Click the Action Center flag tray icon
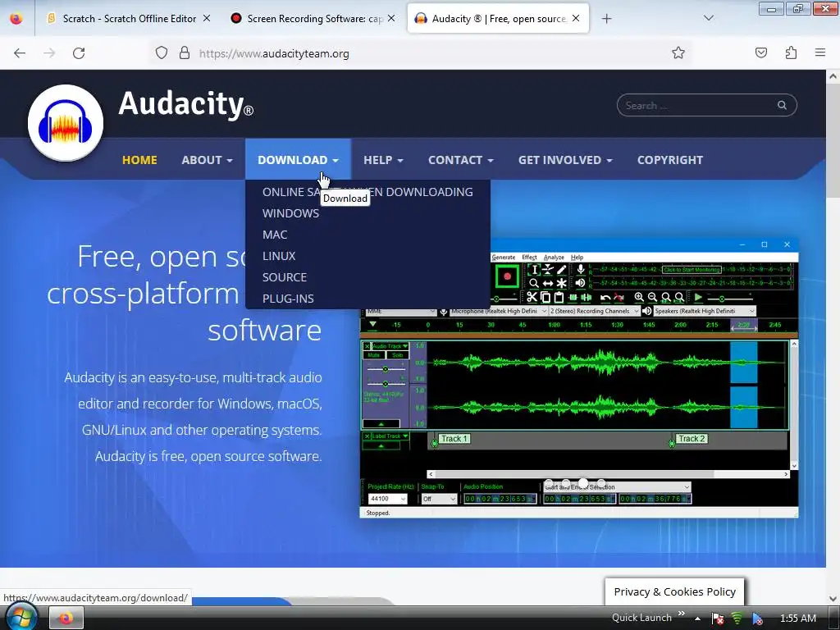The image size is (840, 630). (x=718, y=619)
